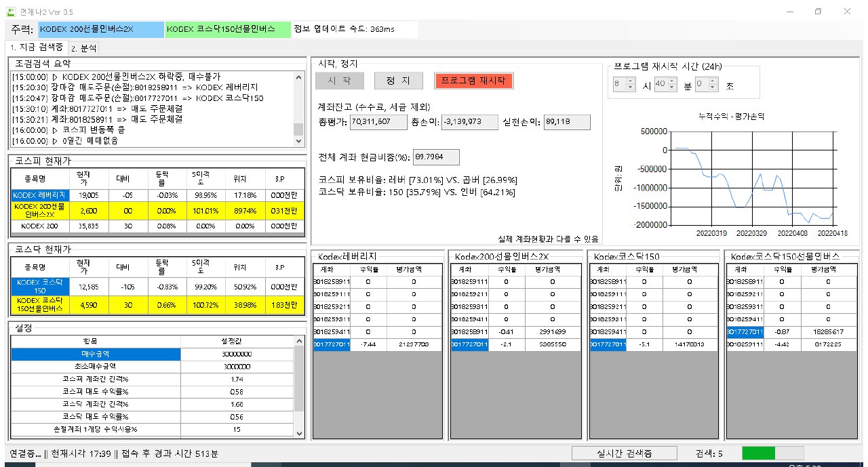868x467 pixels.
Task: Open the '2. 분석' tab
Action: click(x=84, y=48)
